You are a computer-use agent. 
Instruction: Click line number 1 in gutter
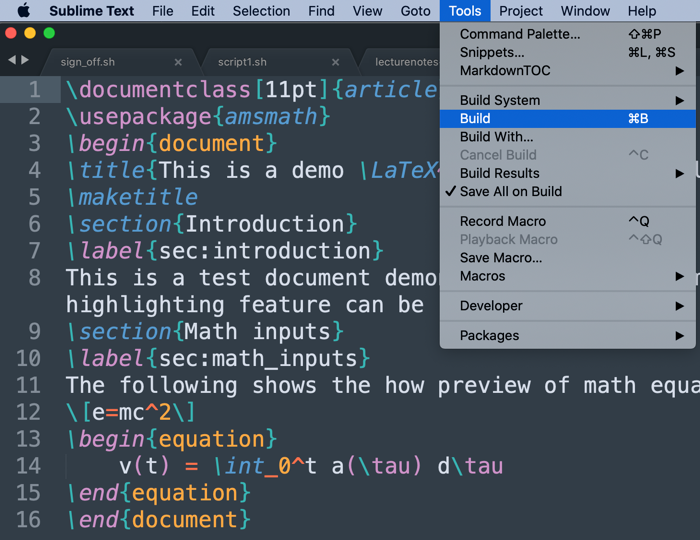35,90
